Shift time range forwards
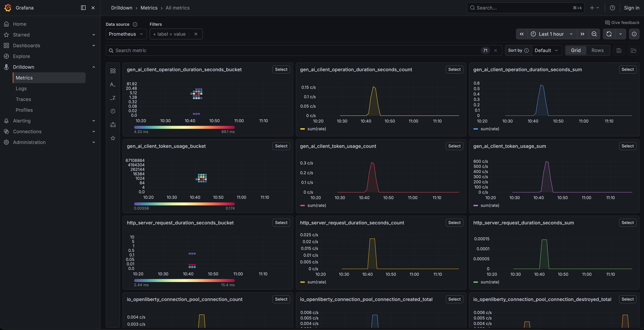This screenshot has width=644, height=330. coord(583,34)
